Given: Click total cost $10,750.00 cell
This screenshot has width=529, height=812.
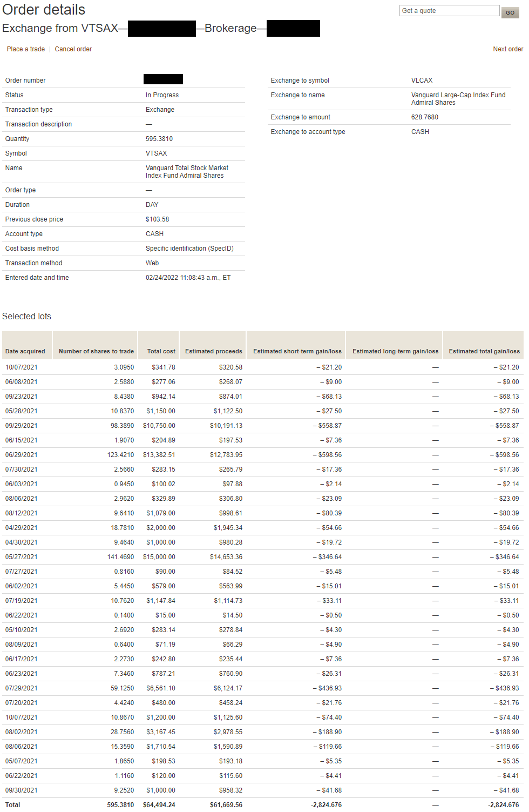Looking at the screenshot, I should coord(159,426).
